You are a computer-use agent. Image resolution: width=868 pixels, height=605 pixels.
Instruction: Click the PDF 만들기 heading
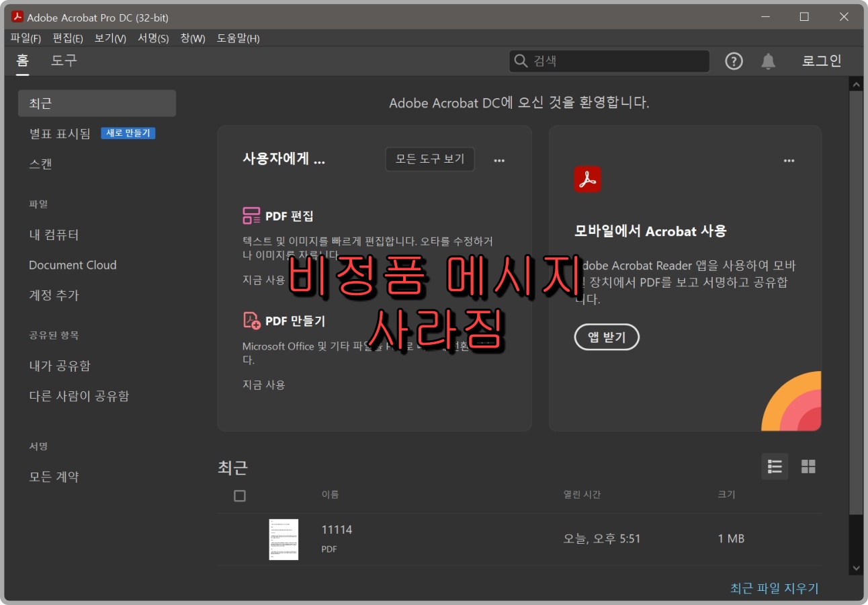(295, 321)
